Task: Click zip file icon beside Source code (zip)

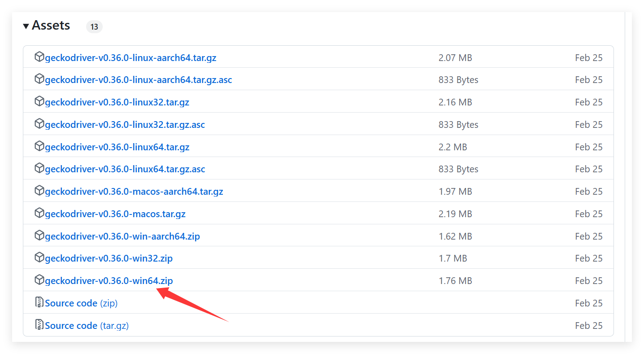Action: point(39,302)
